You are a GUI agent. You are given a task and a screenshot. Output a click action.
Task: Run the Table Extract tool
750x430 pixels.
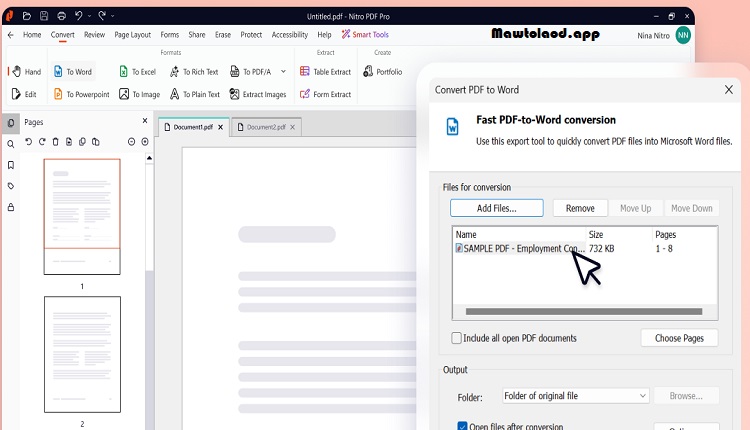[x=325, y=72]
